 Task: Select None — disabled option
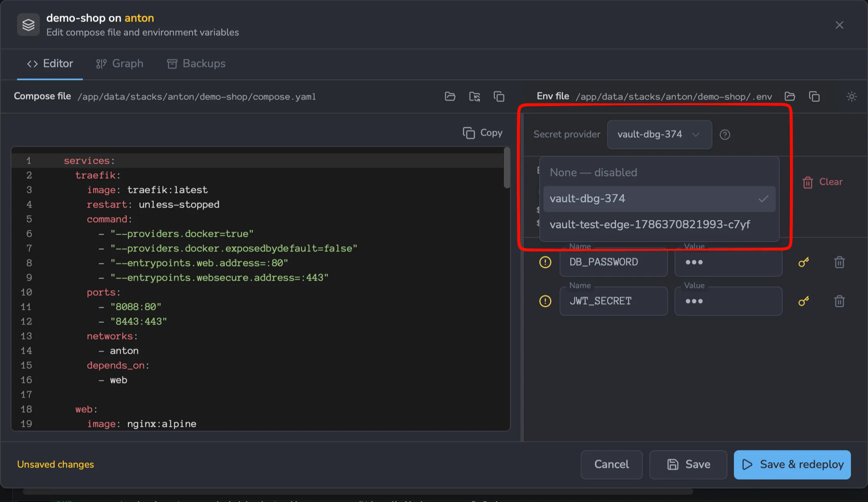click(659, 173)
